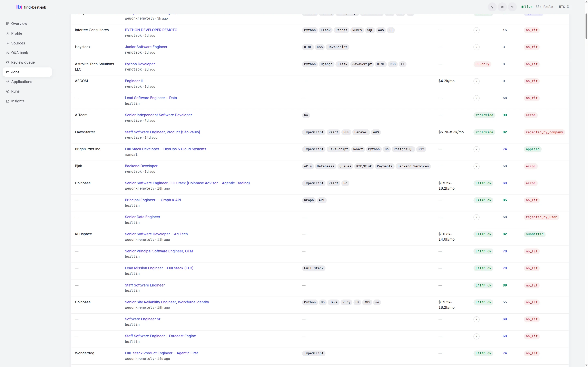The image size is (588, 367).
Task: Click the vertical page scrollbar thumb
Action: 586,26
